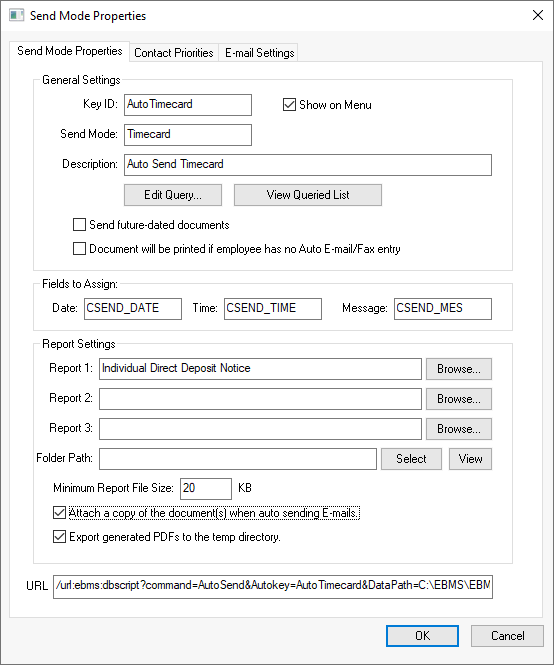Toggle Export generated PDFs to temp directory
Image resolution: width=554 pixels, height=665 pixels.
tap(59, 536)
